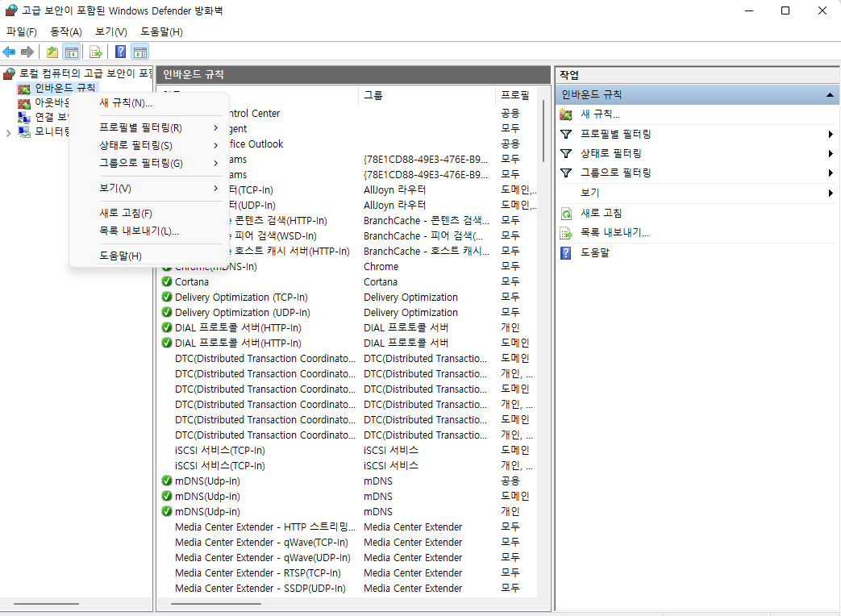Click 그룹으로 필터링 text in actions pane
Image resolution: width=841 pixels, height=616 pixels.
616,173
